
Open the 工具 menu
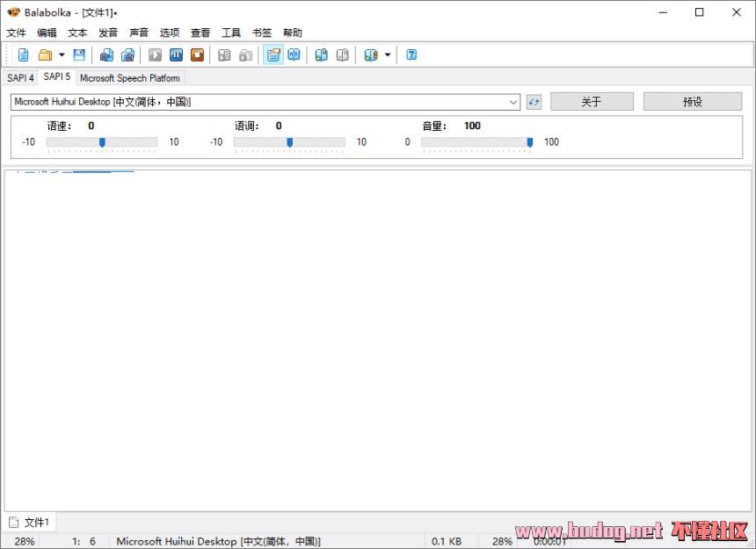230,33
